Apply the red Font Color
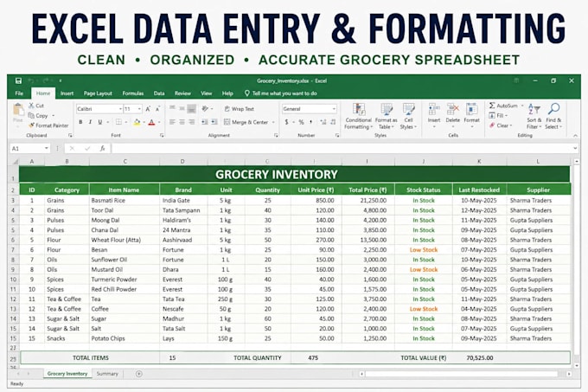588x392 pixels. tap(151, 122)
